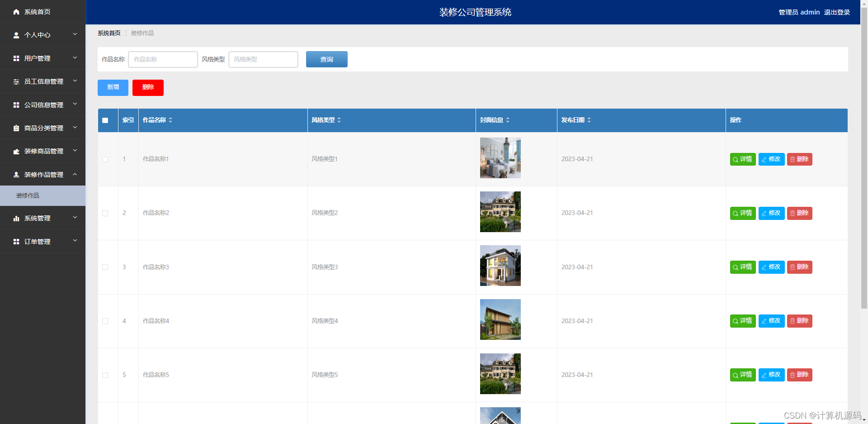Expand the 公司信息管理 dropdown chevron
The width and height of the screenshot is (868, 424).
(x=75, y=103)
